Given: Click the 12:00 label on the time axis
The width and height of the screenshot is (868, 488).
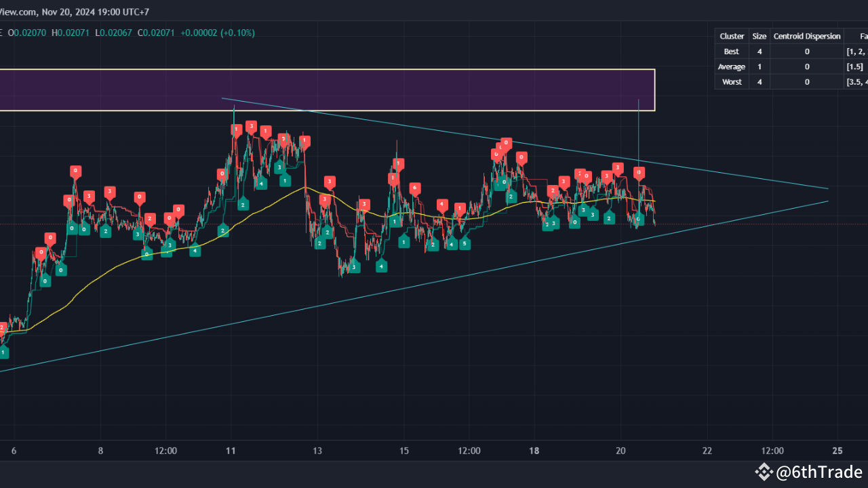Looking at the screenshot, I should pos(165,451).
